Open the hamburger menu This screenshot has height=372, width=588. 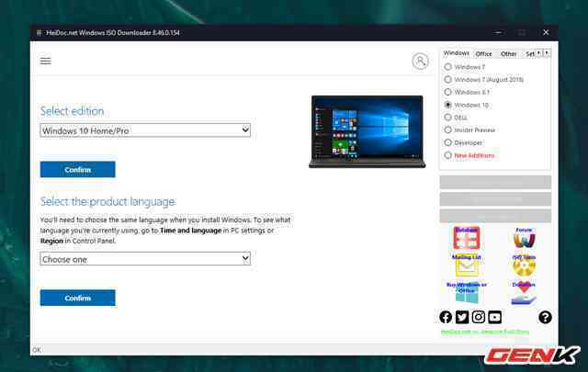[45, 61]
